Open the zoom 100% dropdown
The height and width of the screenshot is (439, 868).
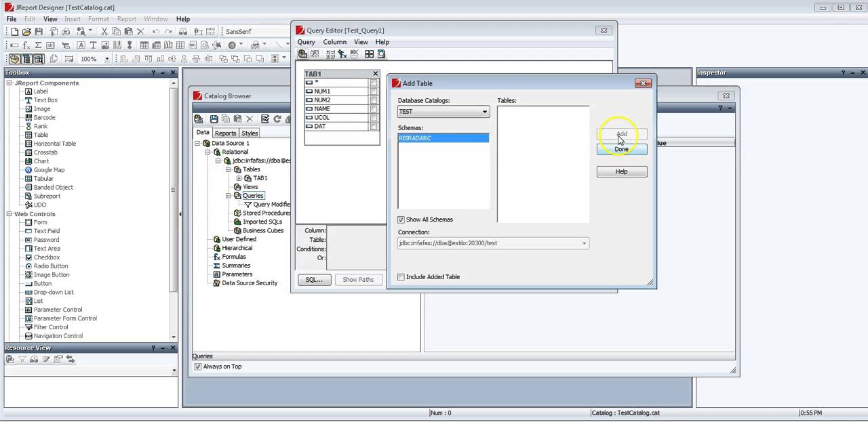[106, 59]
